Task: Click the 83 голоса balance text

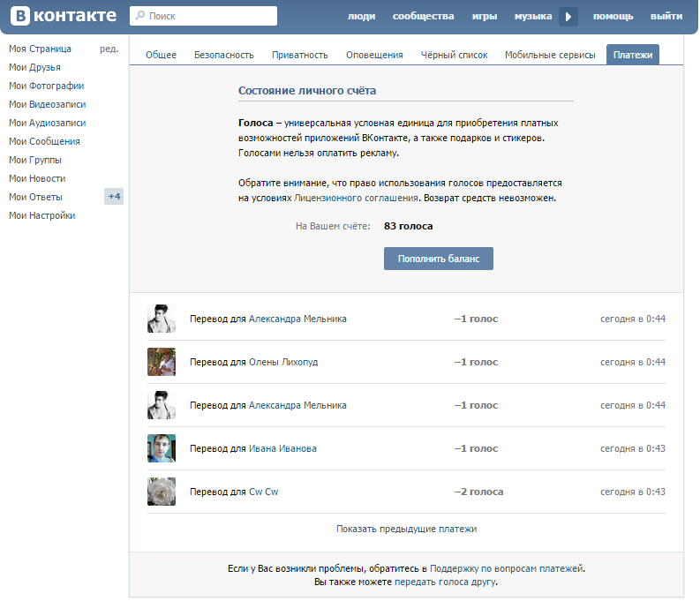Action: 408,226
